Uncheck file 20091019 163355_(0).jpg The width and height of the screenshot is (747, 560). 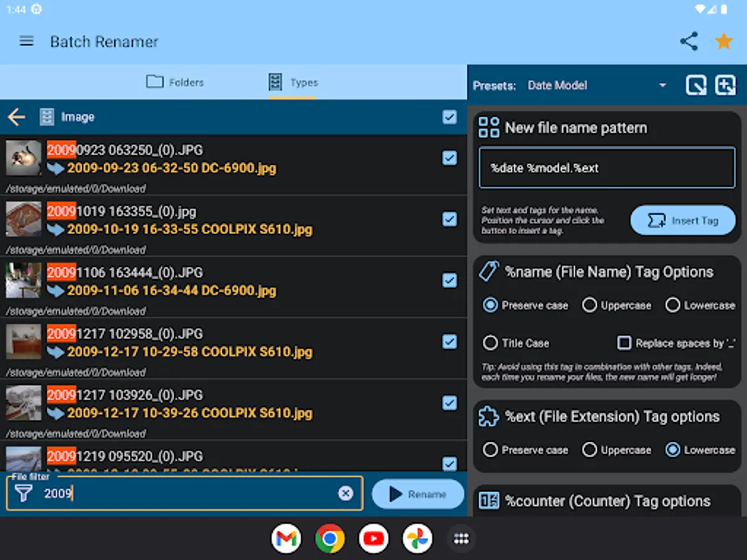coord(449,219)
